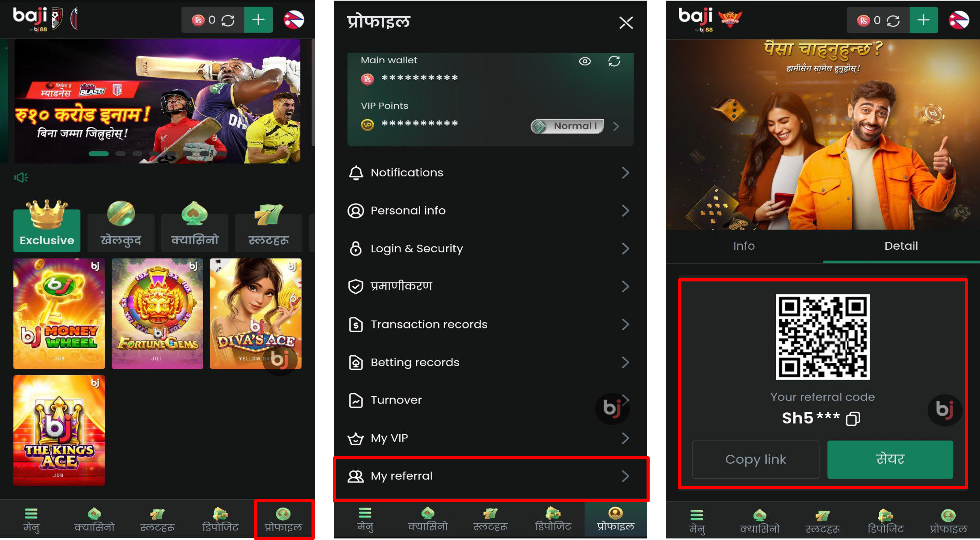Click the green share button
The width and height of the screenshot is (980, 540).
coord(890,459)
